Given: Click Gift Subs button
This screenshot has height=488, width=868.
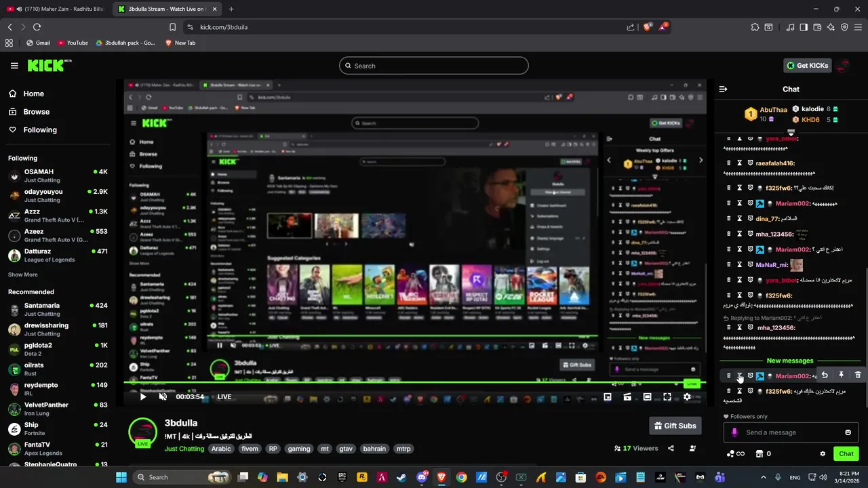Looking at the screenshot, I should coord(675,426).
